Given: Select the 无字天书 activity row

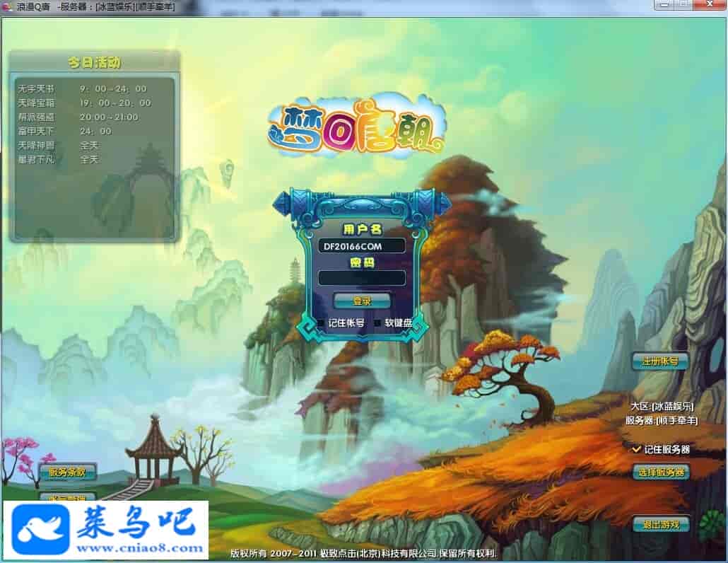Looking at the screenshot, I should pos(83,88).
